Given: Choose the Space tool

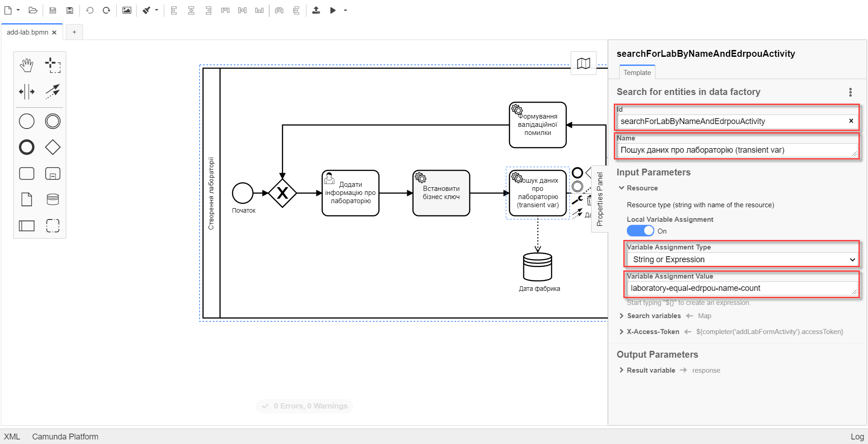Looking at the screenshot, I should [27, 91].
